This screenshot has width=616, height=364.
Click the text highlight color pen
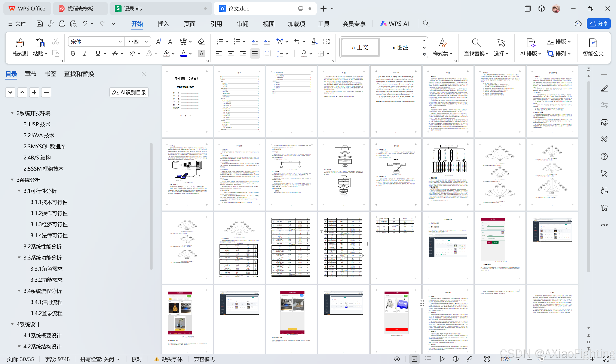(x=166, y=53)
